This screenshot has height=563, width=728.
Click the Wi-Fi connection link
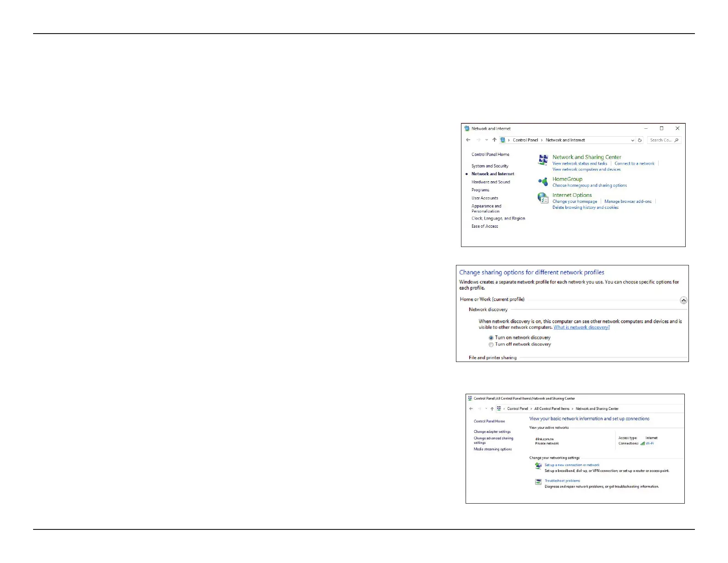[649, 443]
